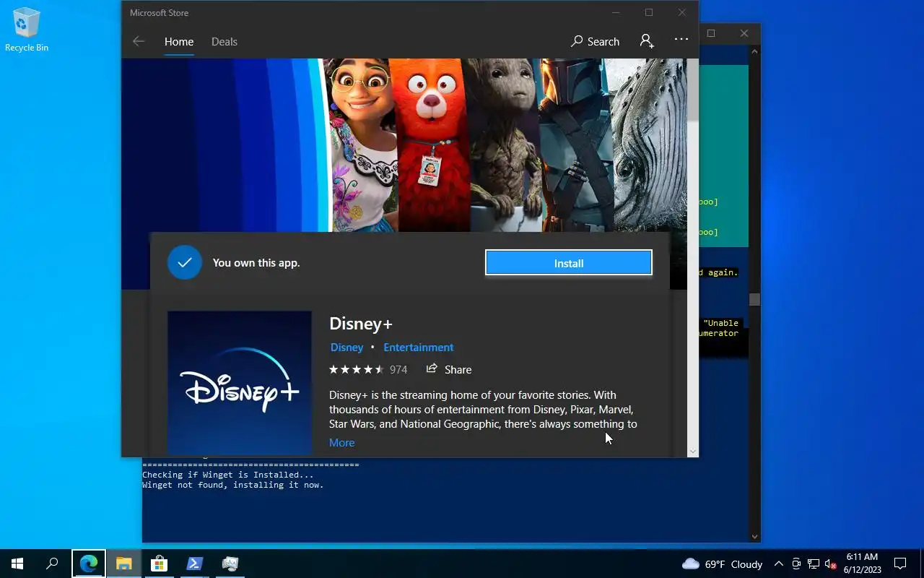Viewport: 924px width, 578px height.
Task: Open the weather widget 69°F Cloudy
Action: pyautogui.click(x=722, y=564)
